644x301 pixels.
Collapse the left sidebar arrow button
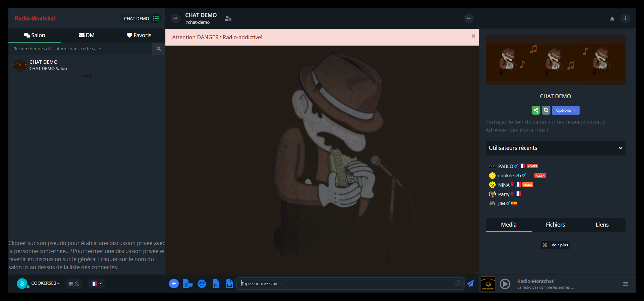[x=175, y=18]
